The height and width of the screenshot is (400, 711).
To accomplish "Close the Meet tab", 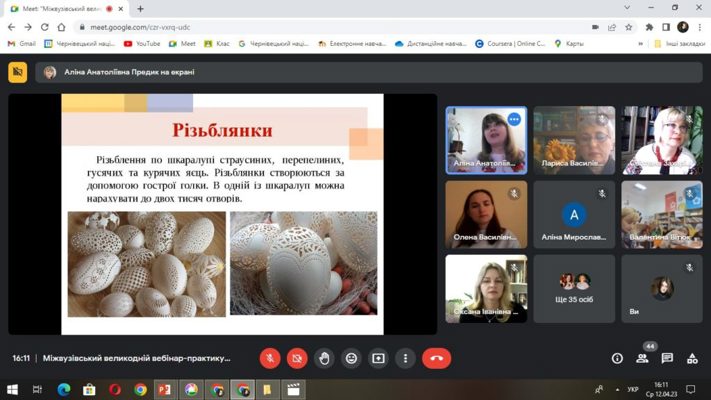I will coord(121,9).
